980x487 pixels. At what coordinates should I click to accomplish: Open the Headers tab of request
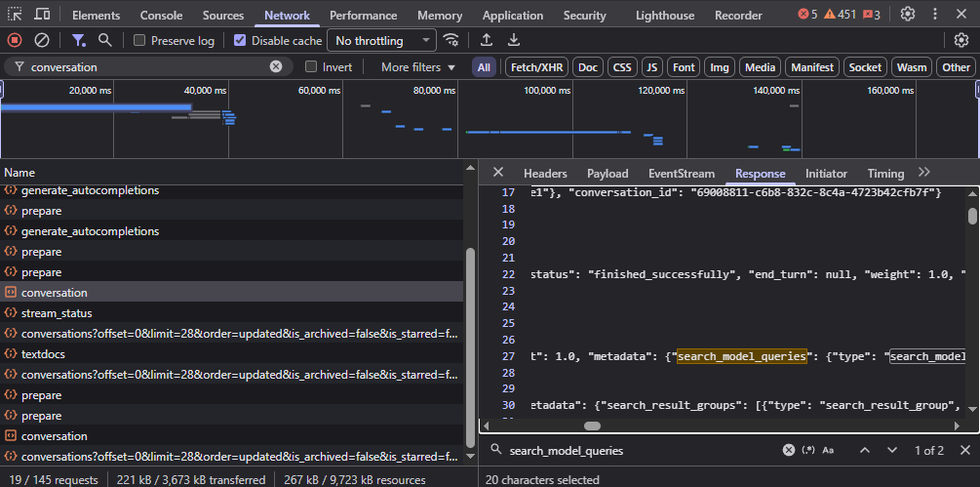pos(545,174)
